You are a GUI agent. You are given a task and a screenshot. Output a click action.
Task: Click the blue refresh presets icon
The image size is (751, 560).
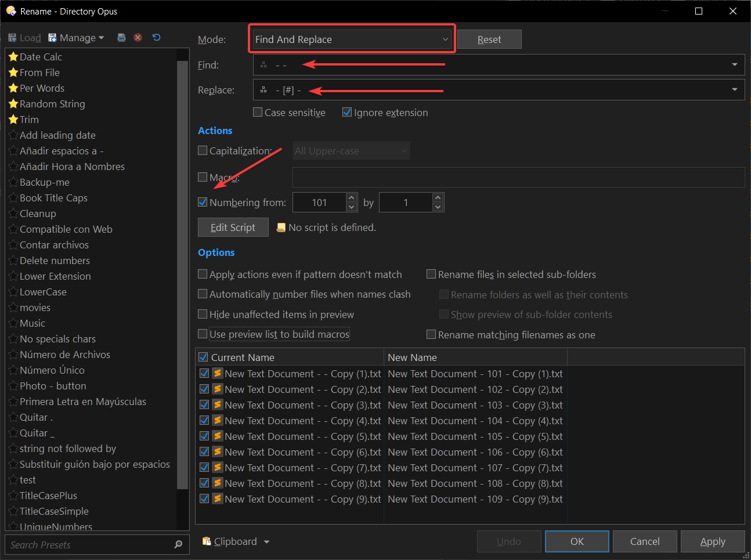tap(156, 38)
